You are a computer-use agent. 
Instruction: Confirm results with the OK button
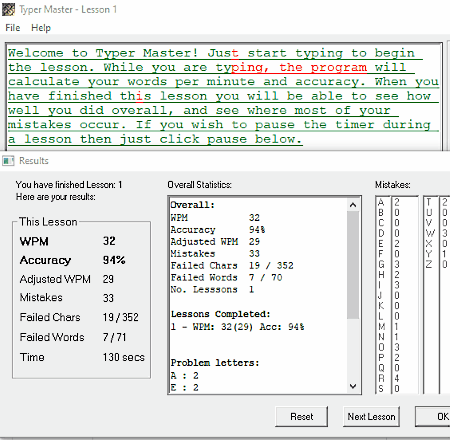pyautogui.click(x=433, y=416)
